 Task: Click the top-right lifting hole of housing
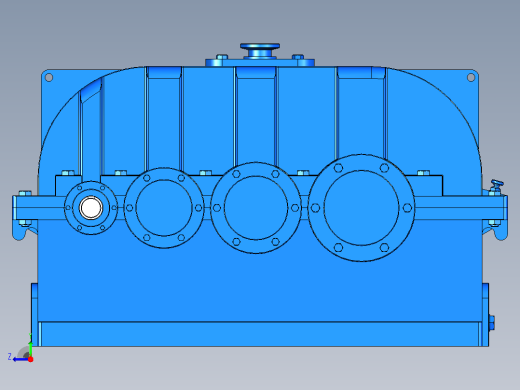click(471, 78)
